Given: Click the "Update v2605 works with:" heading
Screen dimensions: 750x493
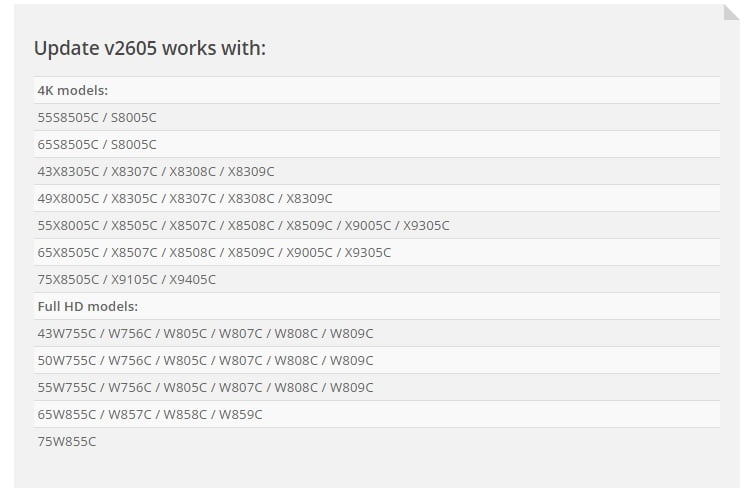Looking at the screenshot, I should (x=150, y=48).
